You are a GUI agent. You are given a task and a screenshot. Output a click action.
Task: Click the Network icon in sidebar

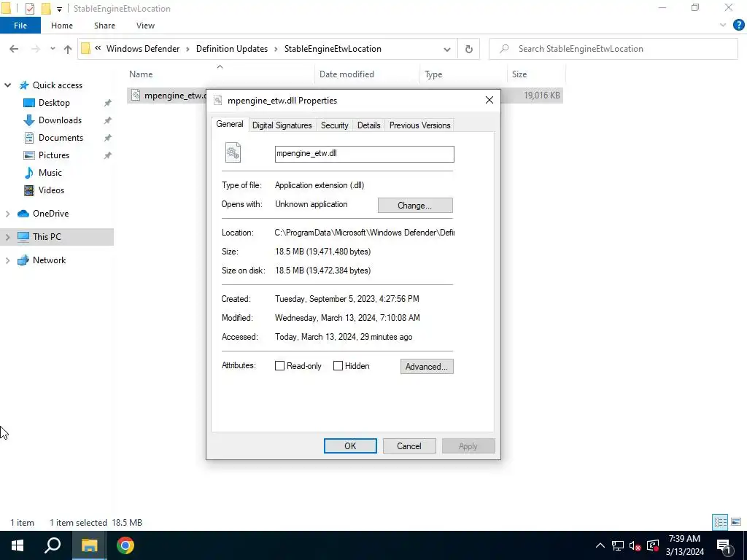[23, 260]
